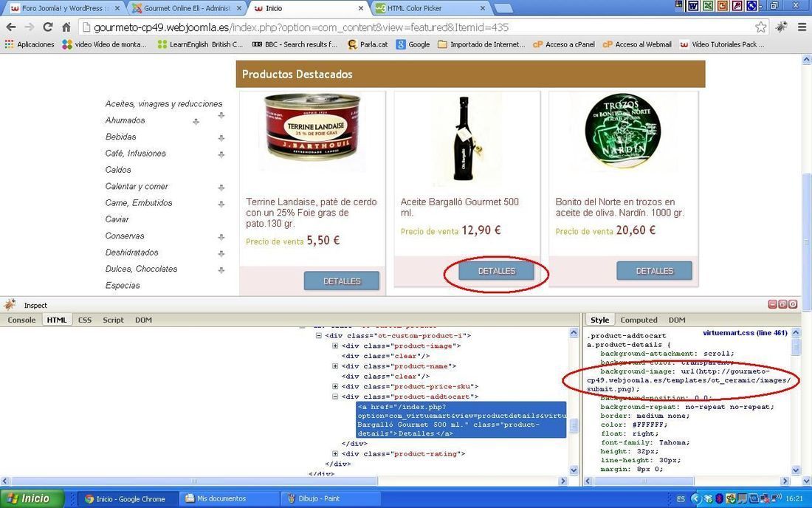Launch Word from the Office shortcut bar
The width and height of the screenshot is (812, 508).
[692, 6]
